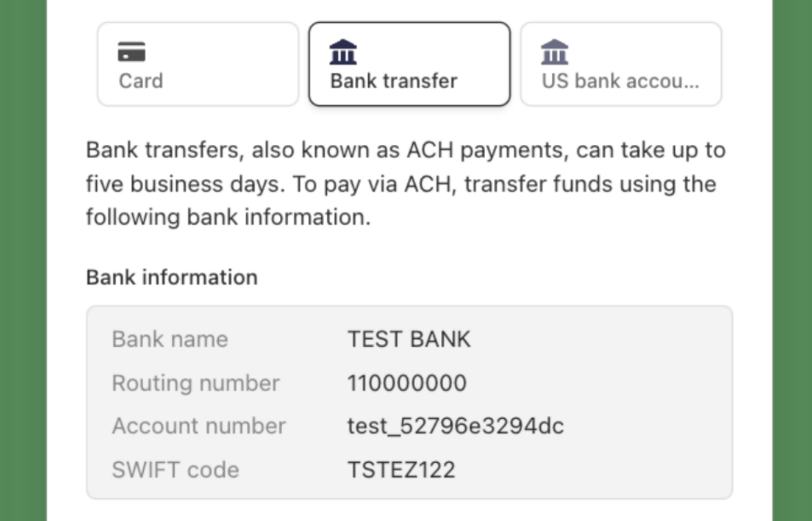Click the 'following bank information.' text line

click(228, 217)
